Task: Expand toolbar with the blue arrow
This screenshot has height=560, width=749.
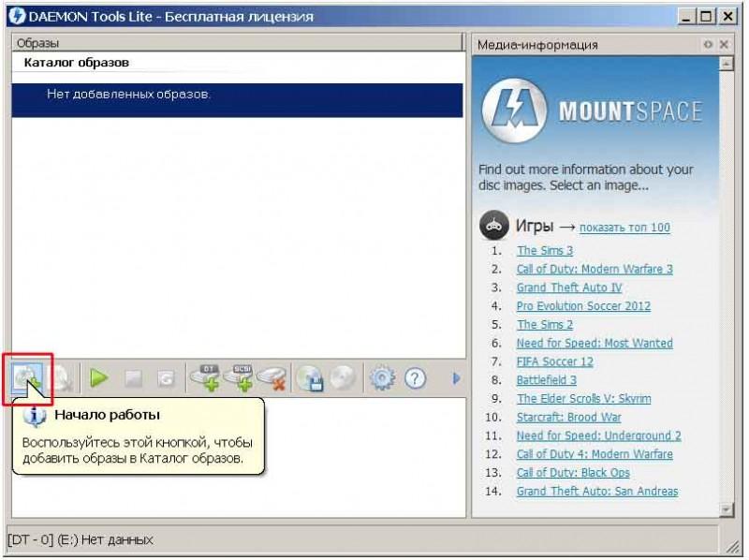Action: tap(456, 379)
